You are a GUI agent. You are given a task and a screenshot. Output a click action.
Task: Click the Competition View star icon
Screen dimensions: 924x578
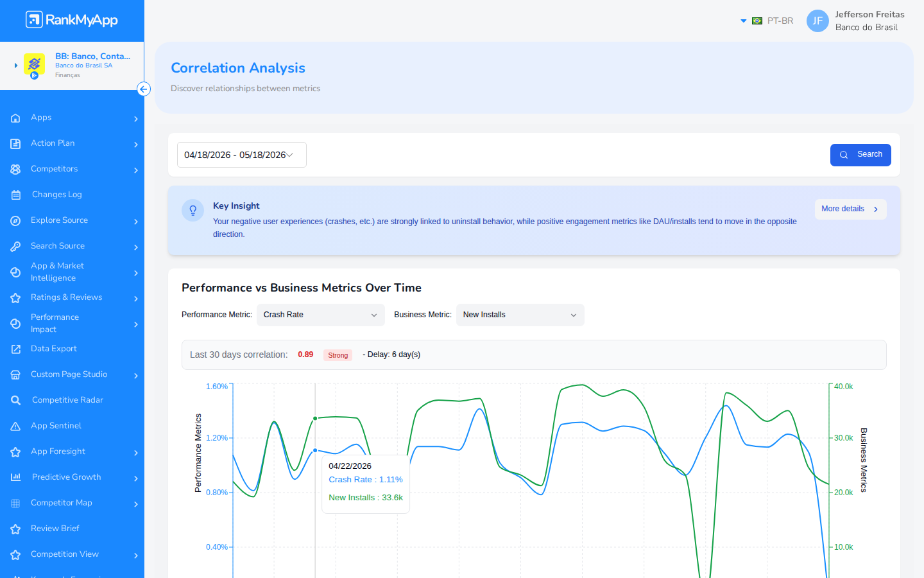click(x=15, y=555)
